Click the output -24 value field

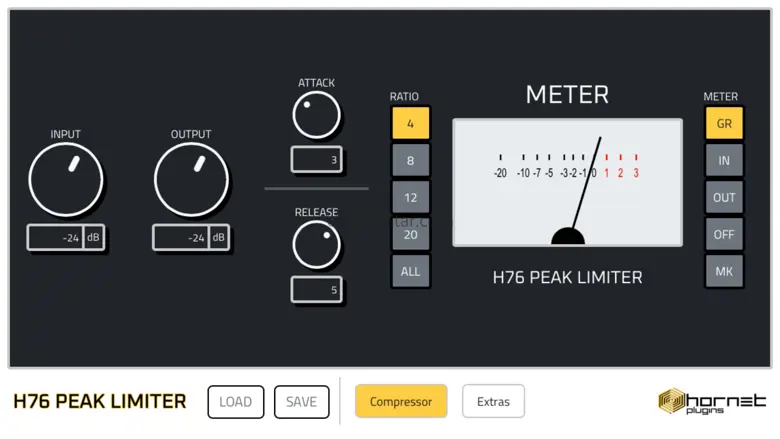click(x=181, y=238)
